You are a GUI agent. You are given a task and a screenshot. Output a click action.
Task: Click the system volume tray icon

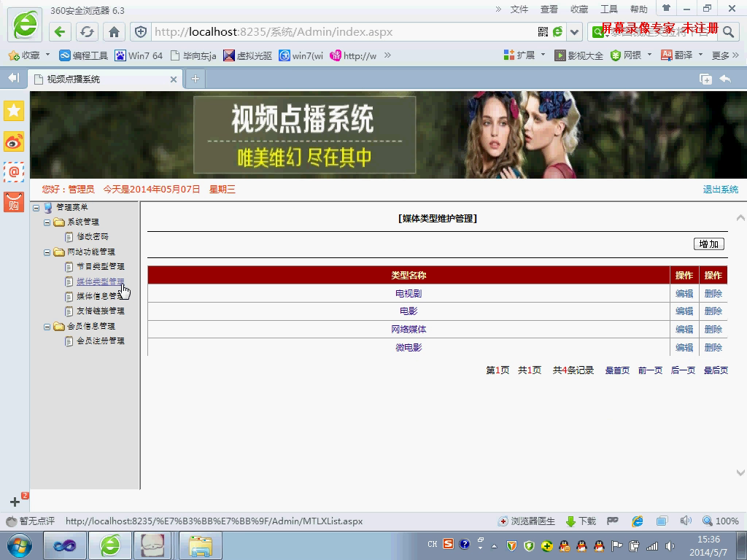click(x=670, y=546)
